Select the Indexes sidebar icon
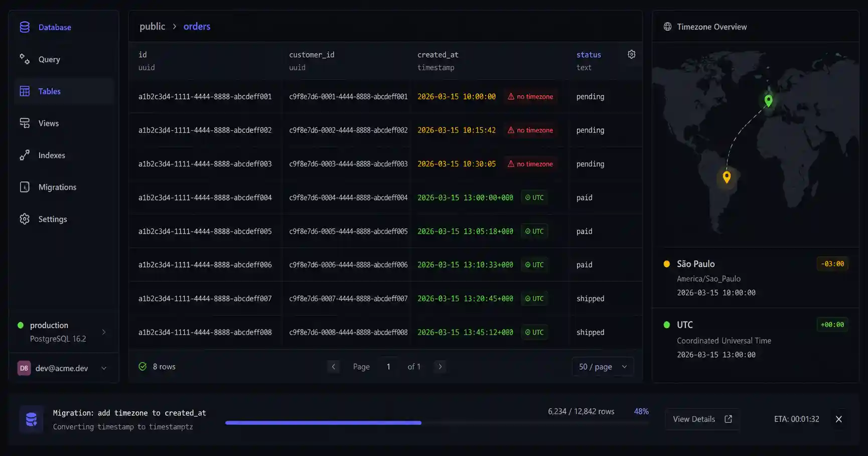Viewport: 868px width, 456px height. (25, 156)
